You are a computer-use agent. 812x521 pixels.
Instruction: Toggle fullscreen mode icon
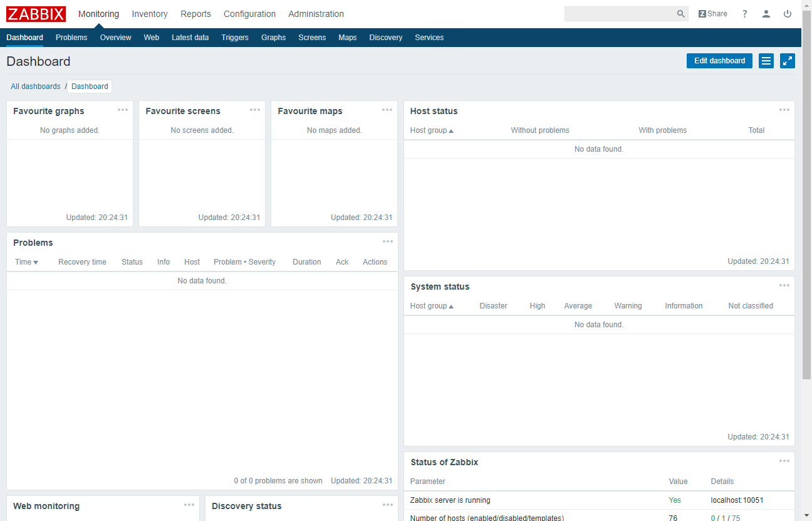[788, 61]
